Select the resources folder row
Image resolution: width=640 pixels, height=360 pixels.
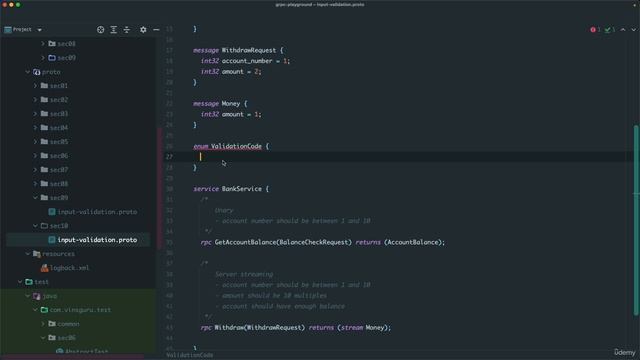(58, 254)
